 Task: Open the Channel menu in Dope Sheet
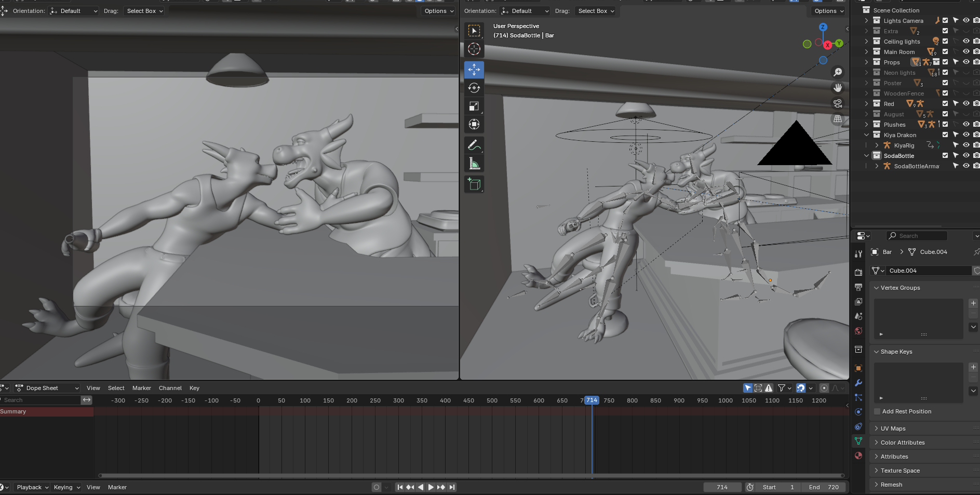[170, 388]
